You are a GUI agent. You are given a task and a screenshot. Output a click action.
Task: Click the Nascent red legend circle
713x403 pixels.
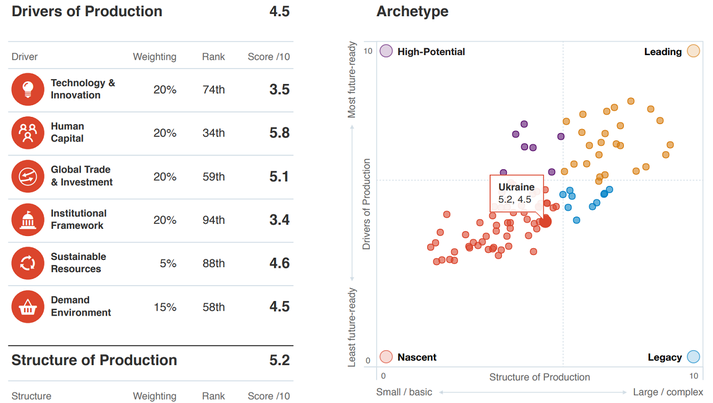(x=386, y=357)
